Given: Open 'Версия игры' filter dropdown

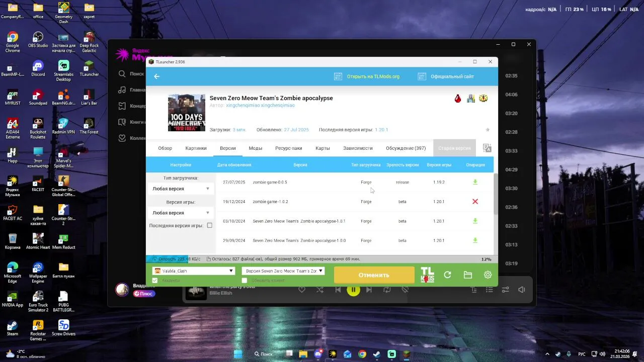Looking at the screenshot, I should [x=181, y=213].
